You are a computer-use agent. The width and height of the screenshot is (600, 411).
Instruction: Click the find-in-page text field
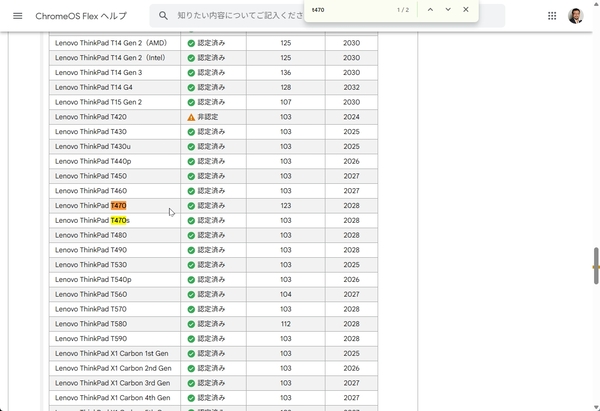350,10
